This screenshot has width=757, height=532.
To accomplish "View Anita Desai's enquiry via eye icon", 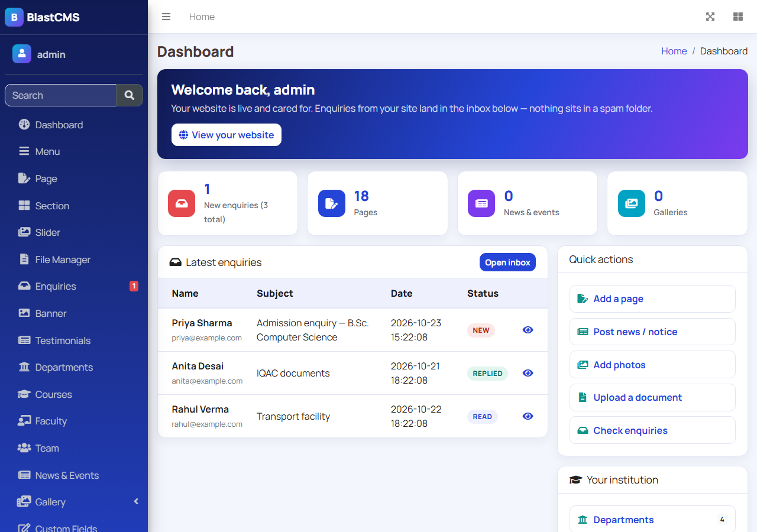I will tap(528, 373).
